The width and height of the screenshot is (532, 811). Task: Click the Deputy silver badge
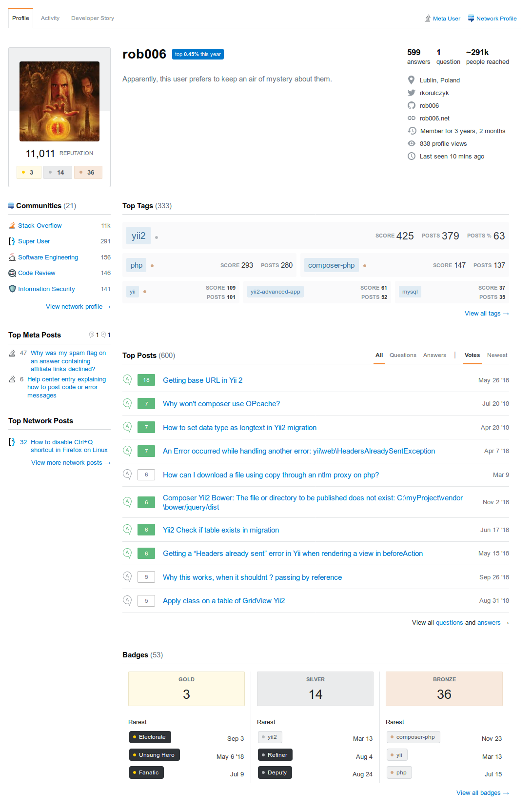pyautogui.click(x=275, y=772)
